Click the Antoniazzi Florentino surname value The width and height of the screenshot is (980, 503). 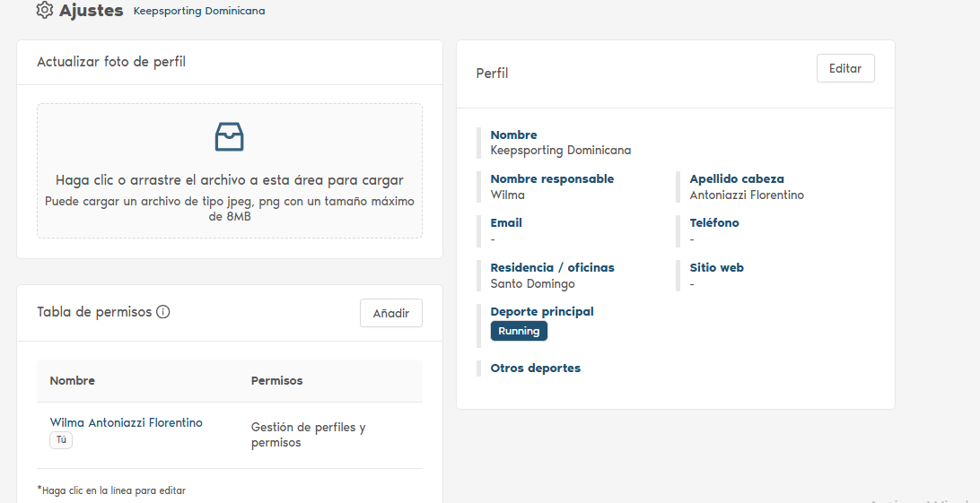747,195
